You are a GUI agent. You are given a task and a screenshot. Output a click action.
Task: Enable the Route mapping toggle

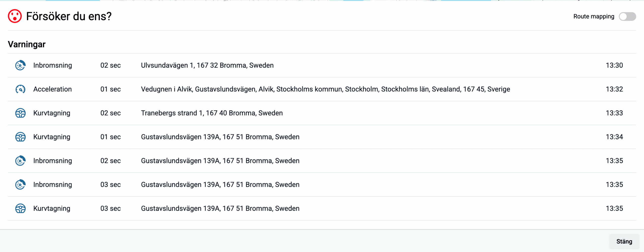[627, 17]
